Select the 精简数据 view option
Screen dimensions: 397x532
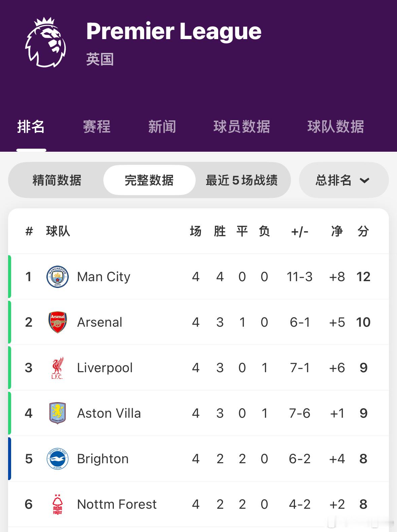click(57, 180)
